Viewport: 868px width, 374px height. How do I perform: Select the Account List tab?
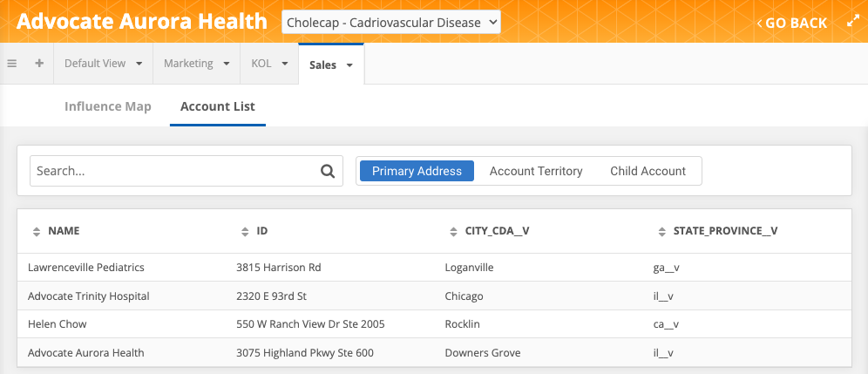pos(217,106)
